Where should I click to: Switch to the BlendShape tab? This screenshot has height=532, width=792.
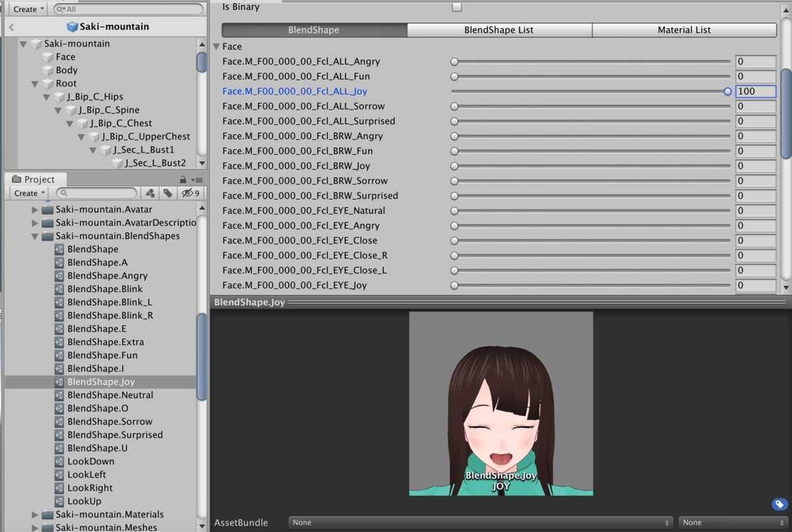(314, 30)
